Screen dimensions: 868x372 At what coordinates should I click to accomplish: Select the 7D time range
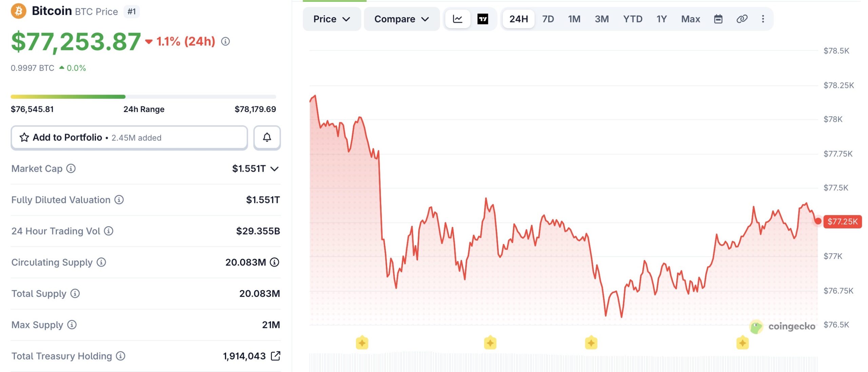(x=548, y=19)
